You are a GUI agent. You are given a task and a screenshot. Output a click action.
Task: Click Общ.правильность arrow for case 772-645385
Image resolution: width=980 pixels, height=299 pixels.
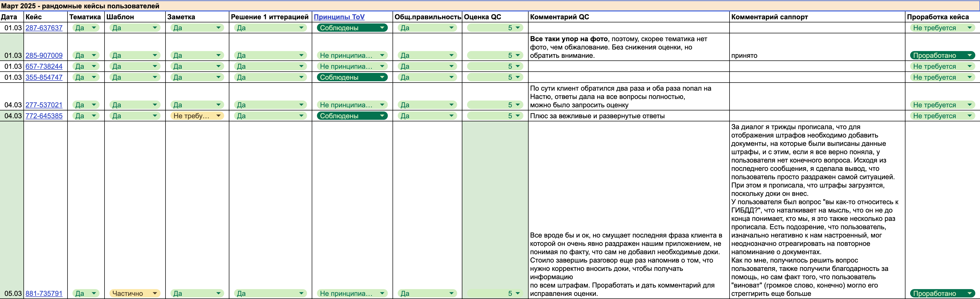click(451, 116)
